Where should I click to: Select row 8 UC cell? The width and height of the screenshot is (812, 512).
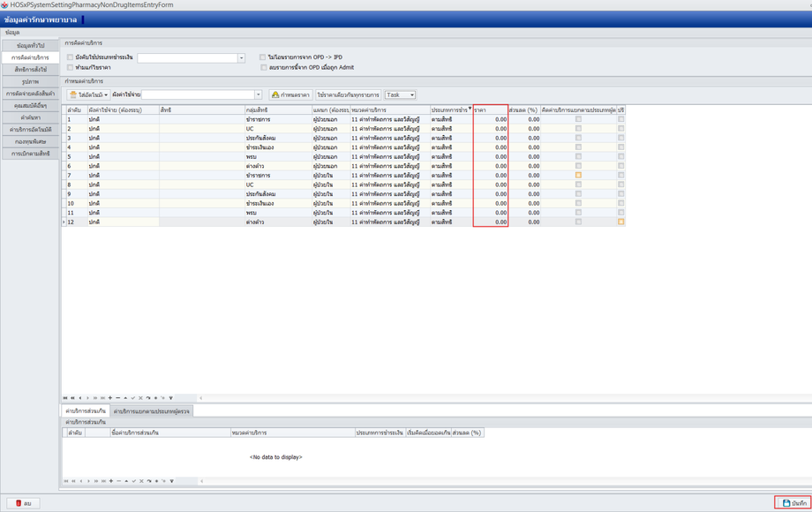point(278,184)
